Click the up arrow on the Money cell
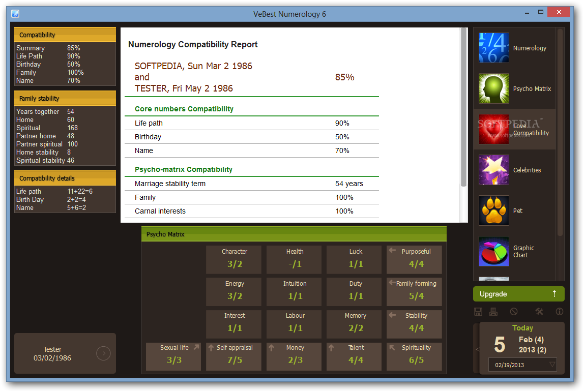Screen dimensions: 584x392 (271, 348)
